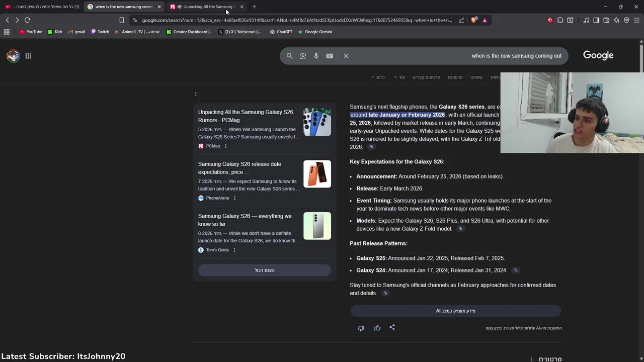Start voice search with microphone icon
Viewport: 644px width, 362px height.
tap(316, 56)
